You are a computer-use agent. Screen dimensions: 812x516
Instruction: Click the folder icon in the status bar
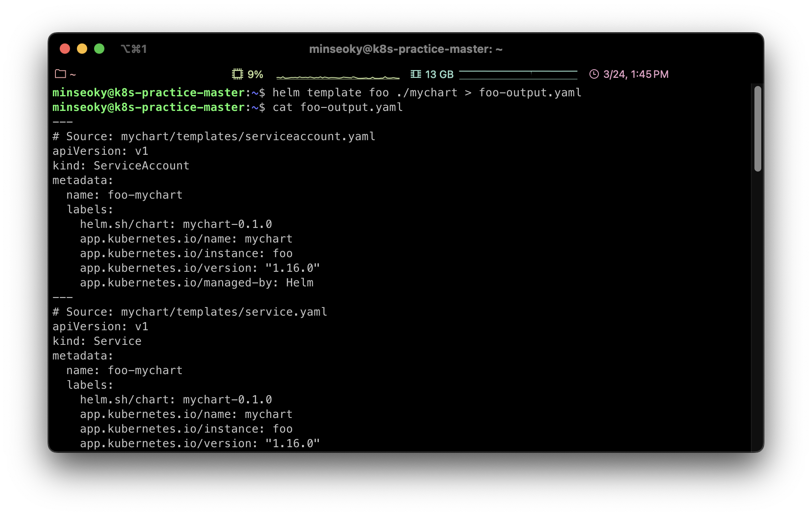pos(61,74)
